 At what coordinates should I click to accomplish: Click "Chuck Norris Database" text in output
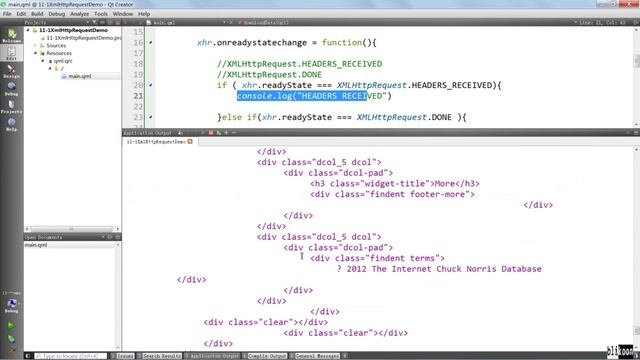(x=489, y=269)
